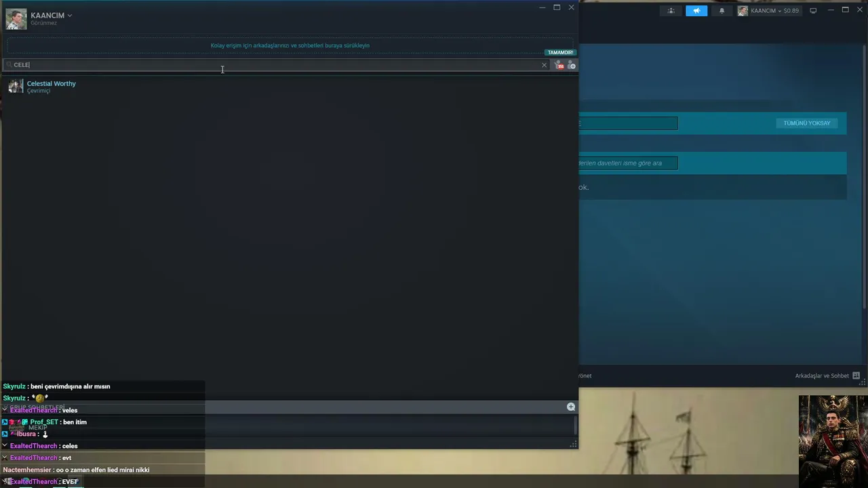View the $0.89 wallet balance
The image size is (868, 488).
point(791,11)
